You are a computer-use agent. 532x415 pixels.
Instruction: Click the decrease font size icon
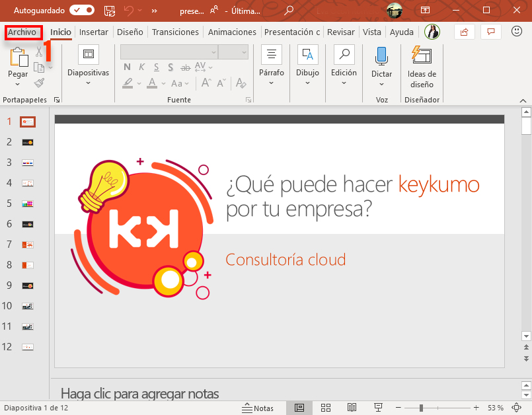click(221, 83)
